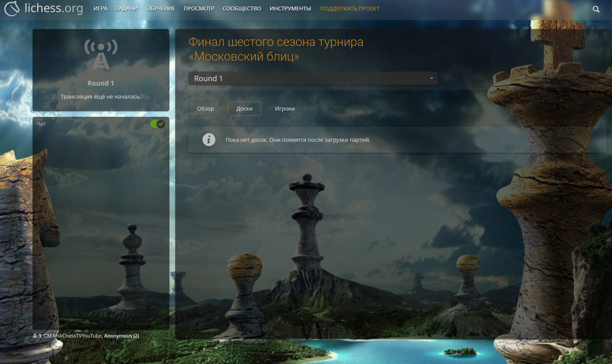Switch to the Обзор tab

(x=205, y=108)
